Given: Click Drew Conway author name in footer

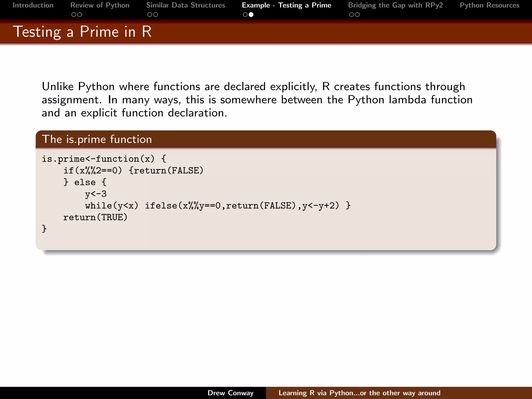Looking at the screenshot, I should tap(230, 393).
